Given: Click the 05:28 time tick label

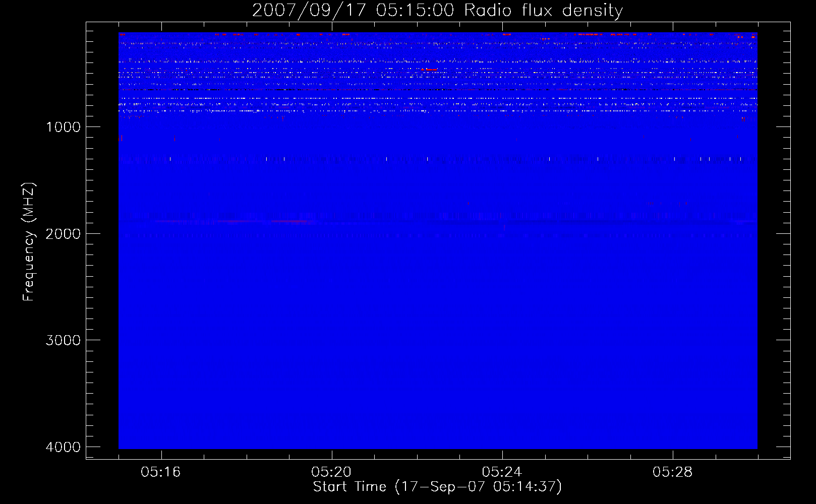Looking at the screenshot, I should 672,472.
